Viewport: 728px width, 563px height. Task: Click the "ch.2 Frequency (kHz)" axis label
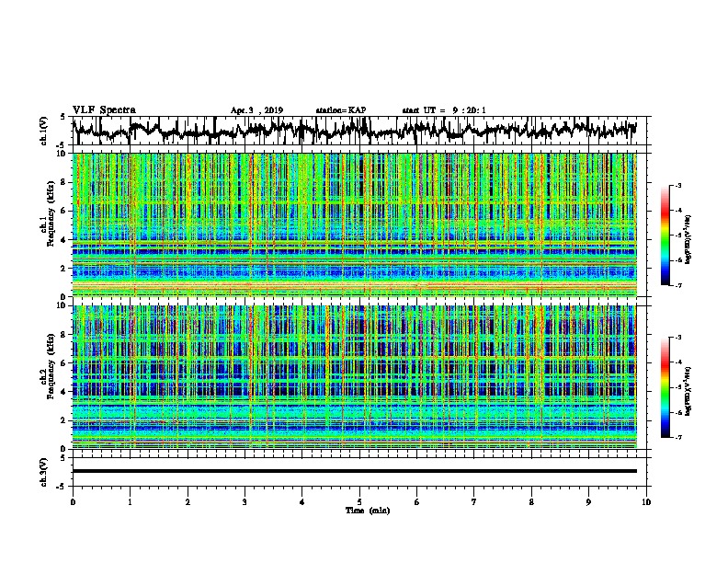47,366
